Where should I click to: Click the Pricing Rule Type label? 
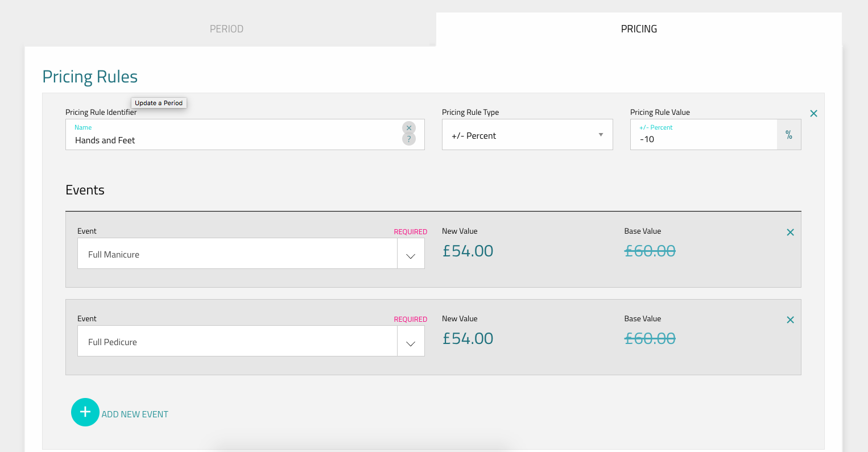click(x=470, y=113)
